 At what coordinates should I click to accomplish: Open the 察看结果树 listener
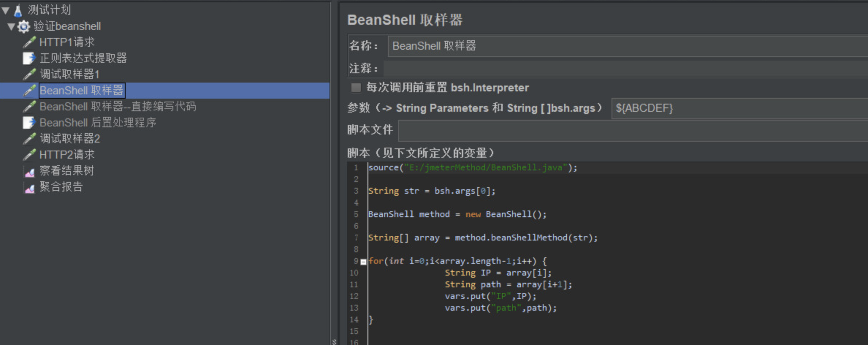click(66, 171)
